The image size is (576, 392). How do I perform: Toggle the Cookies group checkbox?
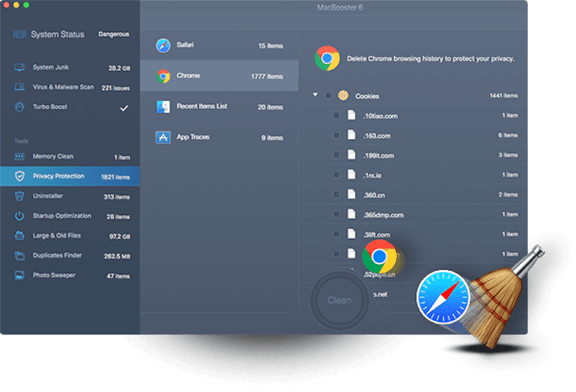[x=328, y=96]
